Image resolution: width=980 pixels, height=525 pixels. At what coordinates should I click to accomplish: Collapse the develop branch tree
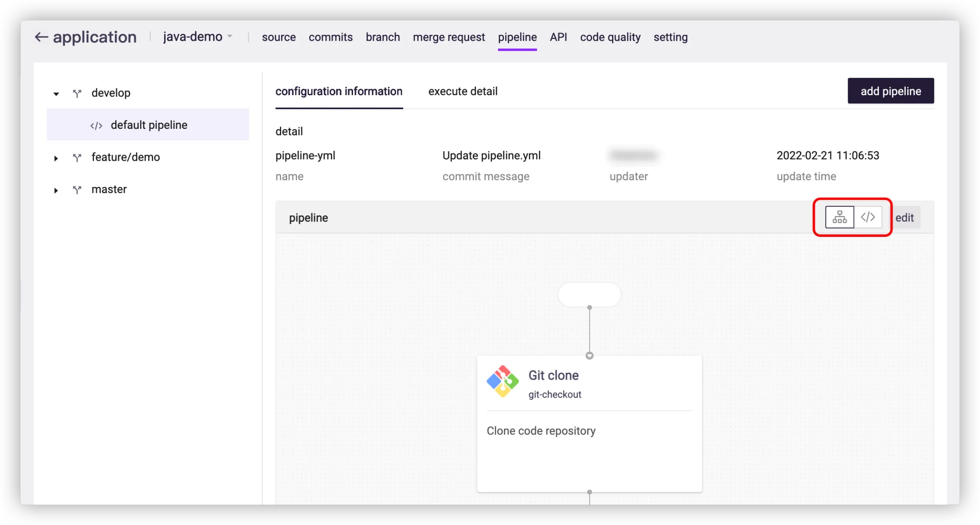click(x=56, y=94)
